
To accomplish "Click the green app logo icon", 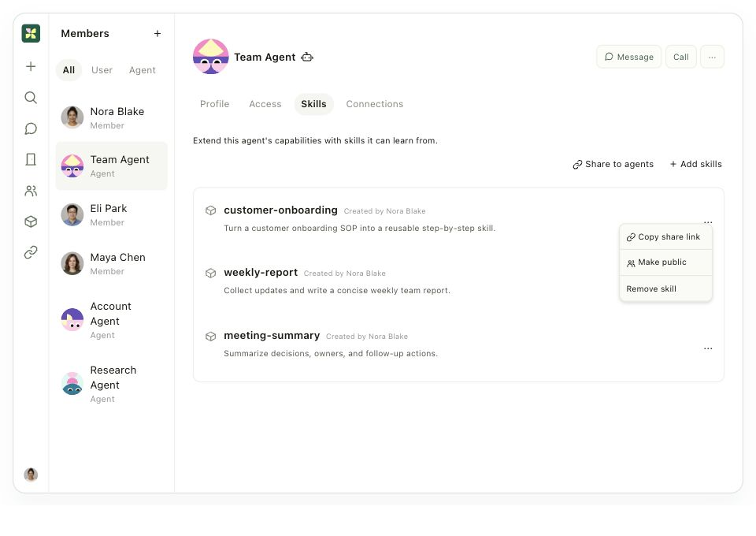I will (31, 33).
